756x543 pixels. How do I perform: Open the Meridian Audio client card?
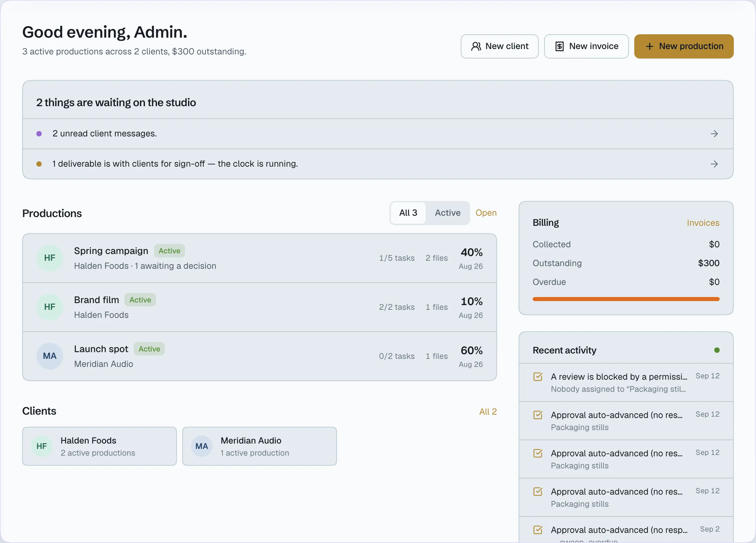tap(259, 446)
